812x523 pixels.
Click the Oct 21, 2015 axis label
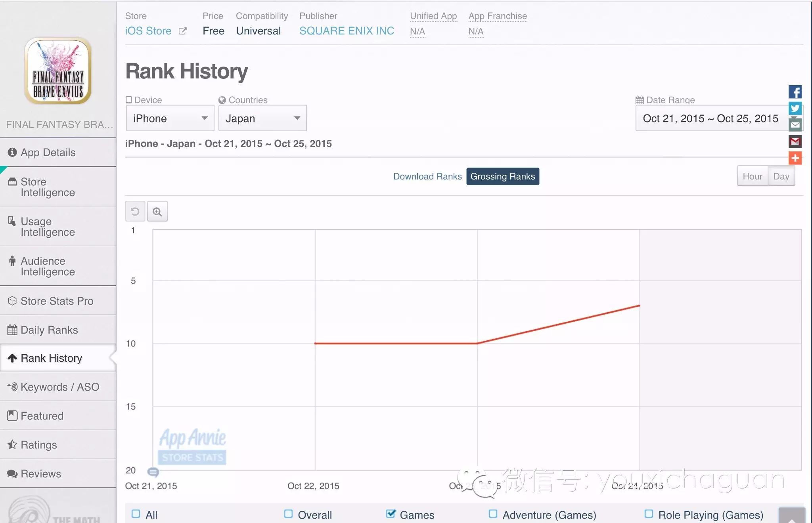[x=151, y=486]
